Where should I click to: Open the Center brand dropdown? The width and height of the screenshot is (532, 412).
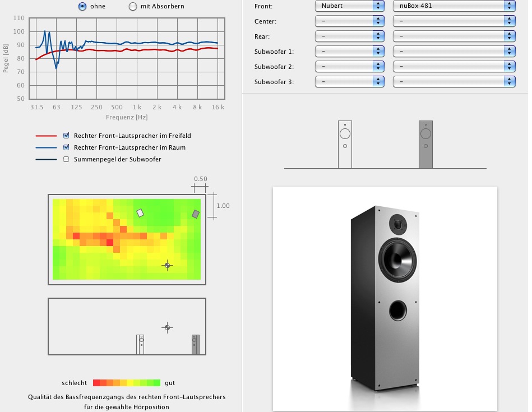click(x=349, y=21)
